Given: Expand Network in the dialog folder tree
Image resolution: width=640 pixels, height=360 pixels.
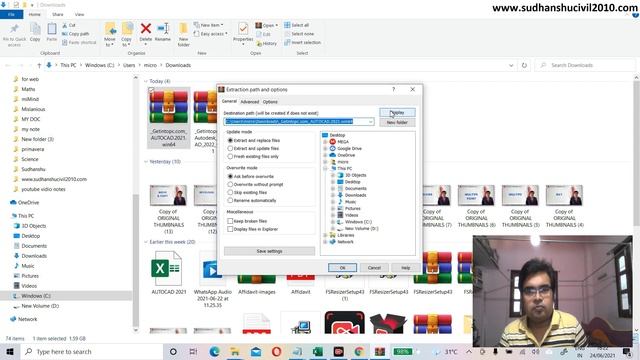Looking at the screenshot, I should (325, 242).
